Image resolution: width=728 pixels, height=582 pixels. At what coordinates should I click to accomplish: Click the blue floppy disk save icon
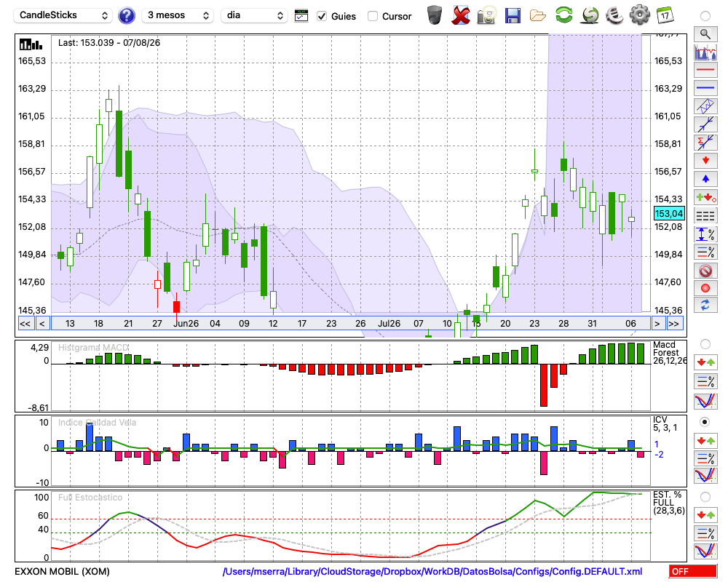point(513,16)
